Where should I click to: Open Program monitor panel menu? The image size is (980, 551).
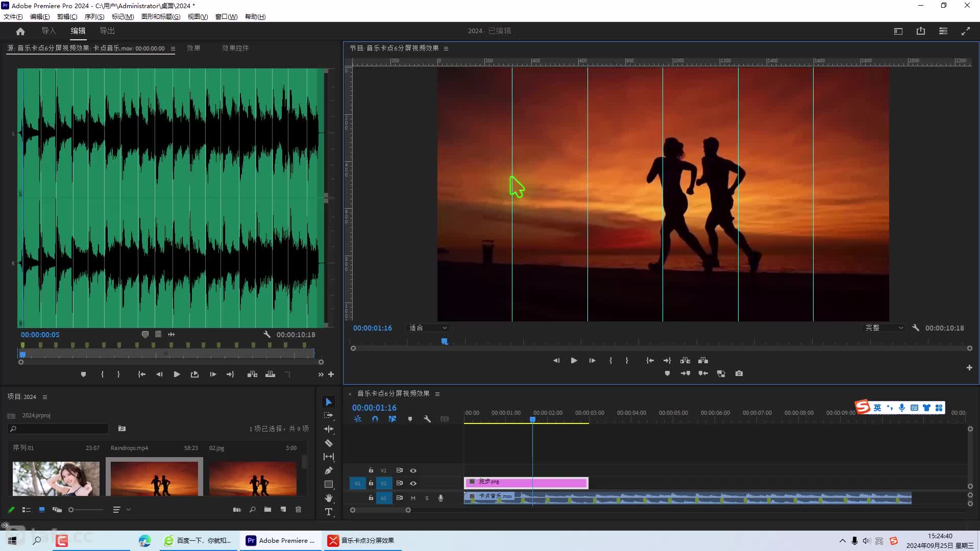coord(446,48)
